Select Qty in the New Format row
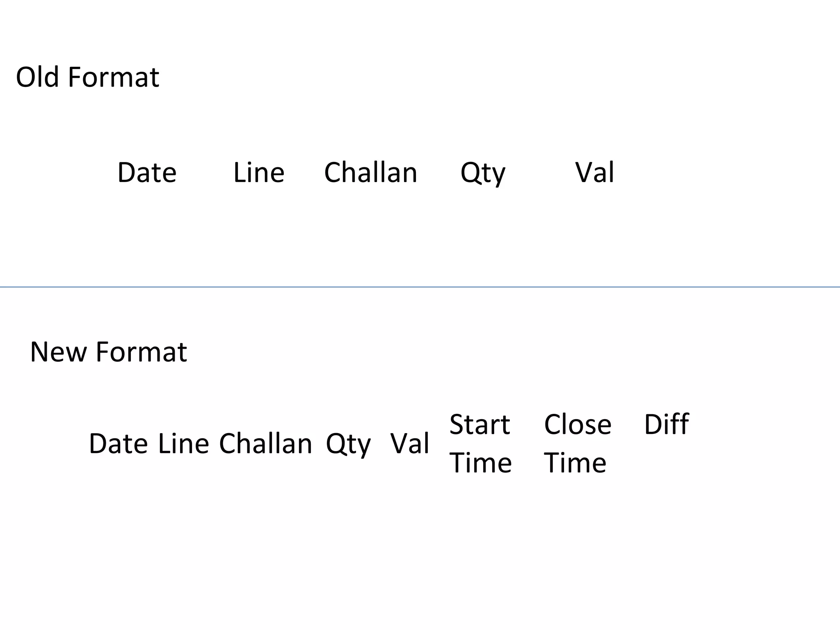The height and width of the screenshot is (630, 840). (x=348, y=445)
